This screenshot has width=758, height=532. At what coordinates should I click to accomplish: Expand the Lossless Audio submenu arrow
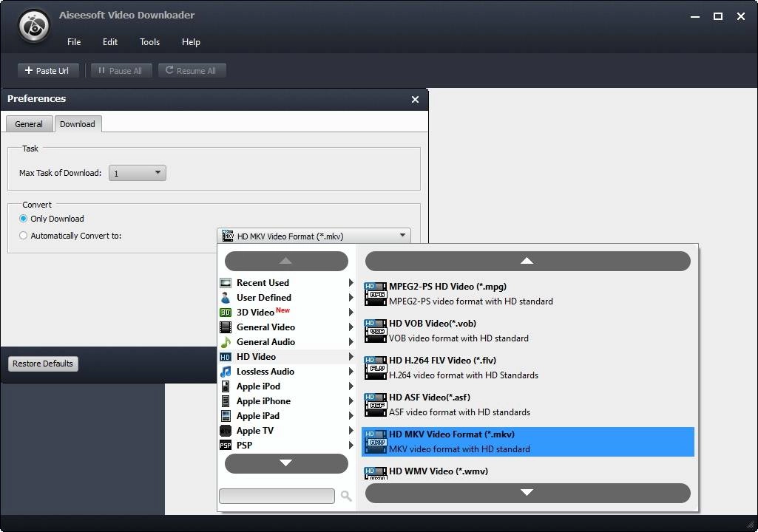click(351, 372)
